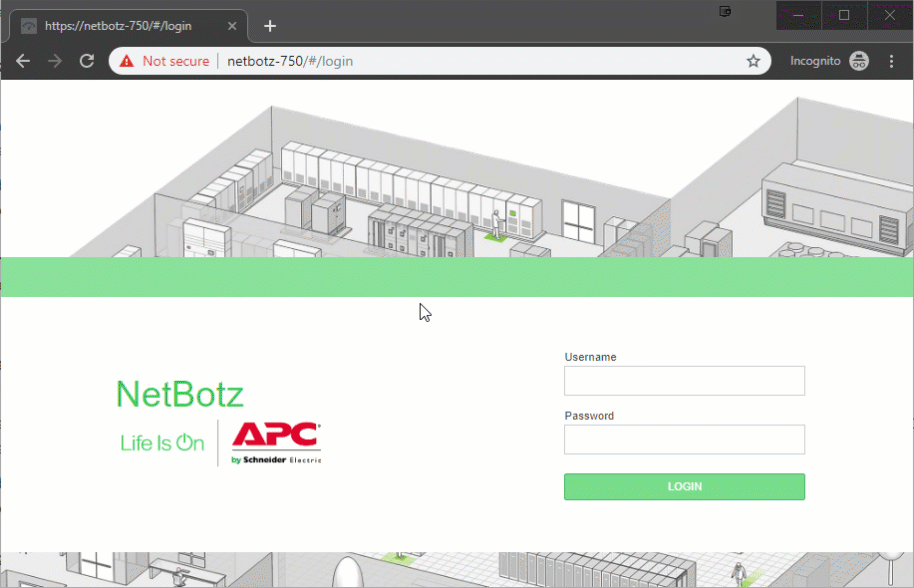The image size is (914, 588).
Task: Click the NetBotz product name
Action: pos(180,395)
